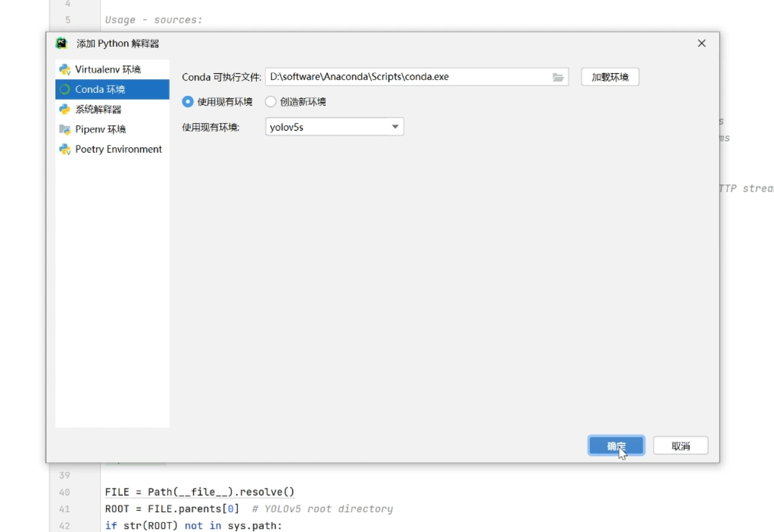
Task: Click the 'ROOT = FILE.parents[0]' code line
Action: (x=172, y=509)
